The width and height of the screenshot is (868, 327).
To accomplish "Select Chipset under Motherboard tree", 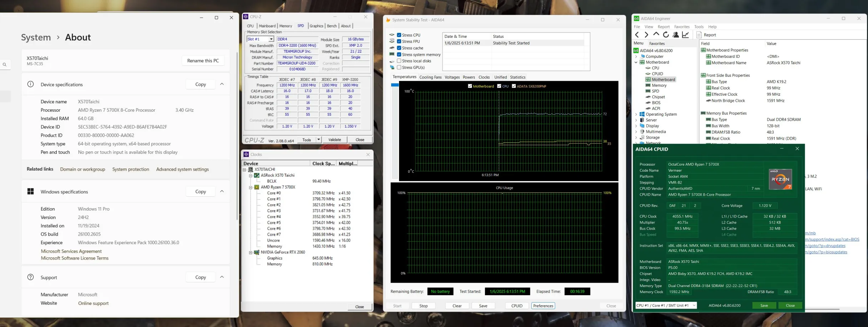I will (658, 97).
